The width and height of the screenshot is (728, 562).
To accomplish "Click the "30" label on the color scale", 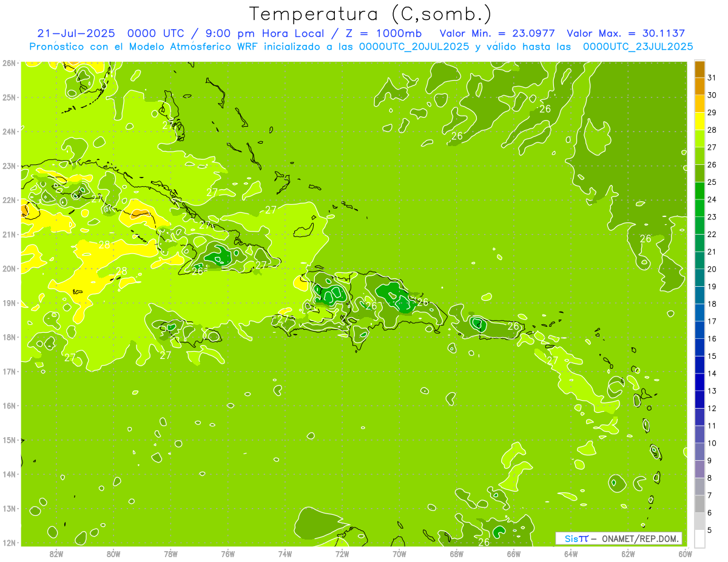I will 712,95.
